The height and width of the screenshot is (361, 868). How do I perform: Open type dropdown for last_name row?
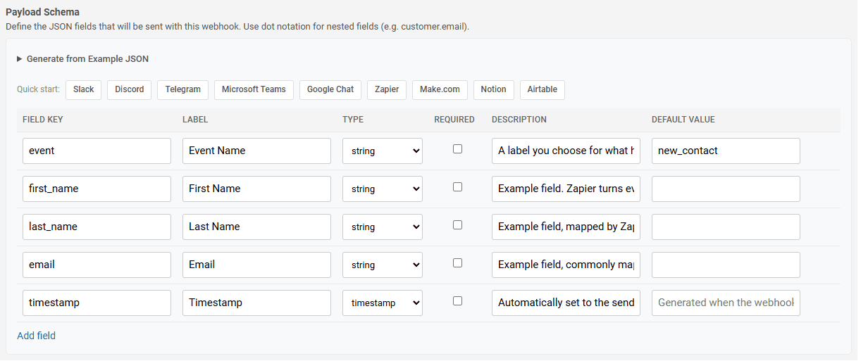(383, 227)
